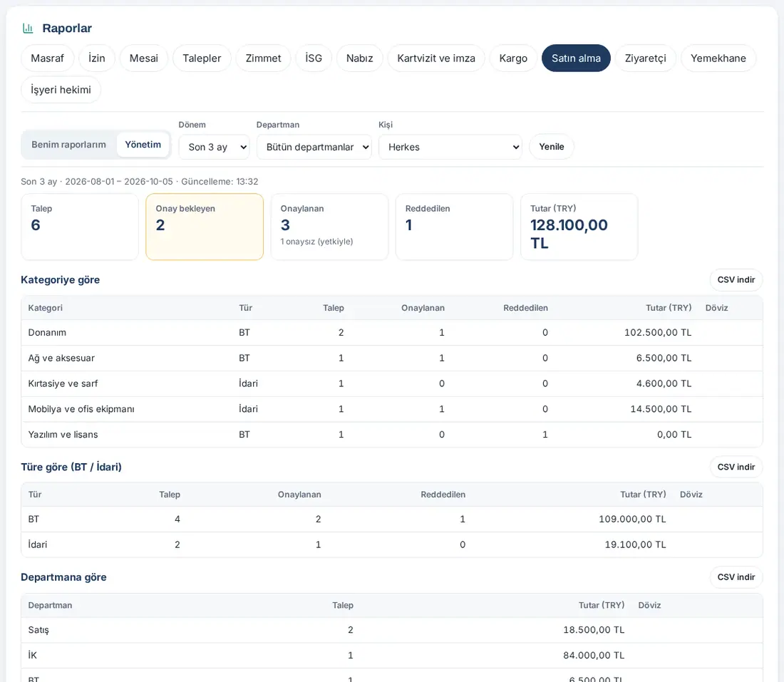Select the İK department row
Image resolution: width=784 pixels, height=682 pixels.
(392, 655)
